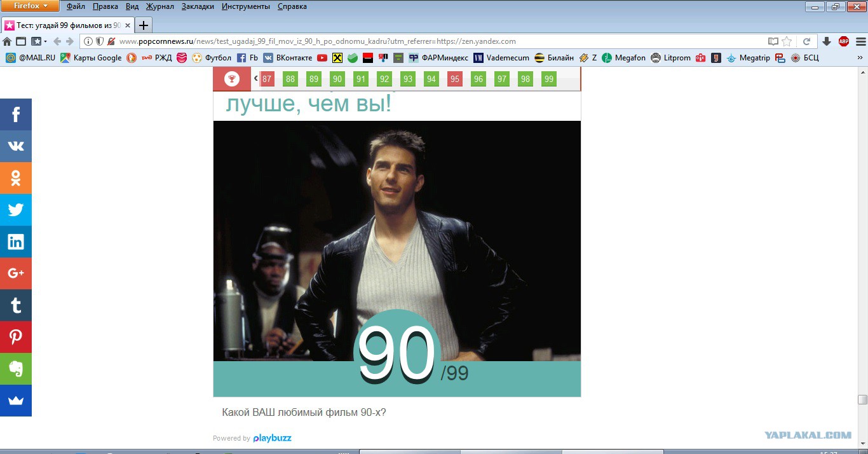
Task: Click the vertical page scrollbar thumb
Action: [862, 399]
